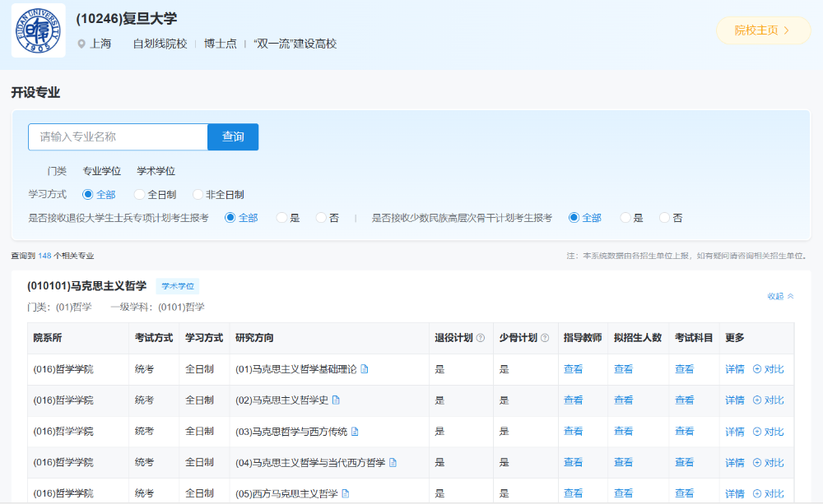Click document icon beside 马克思主义哲学基础理论
Viewport: 823px width, 504px height.
pyautogui.click(x=365, y=369)
